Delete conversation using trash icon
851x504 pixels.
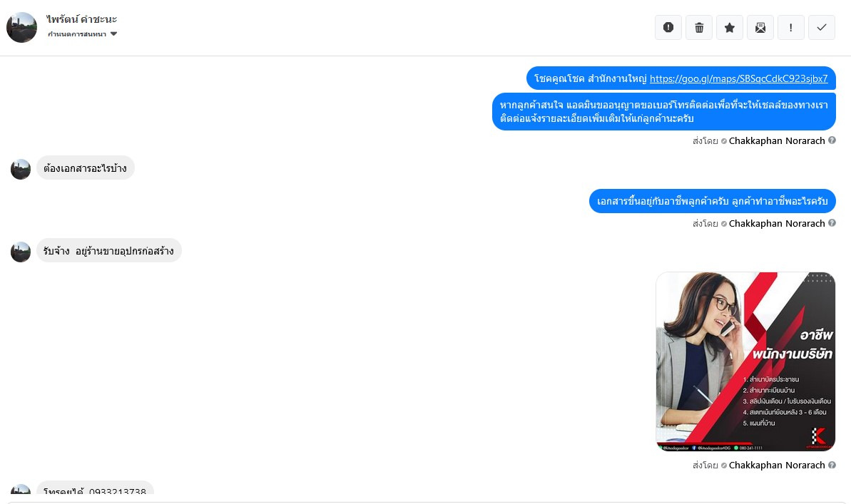point(699,27)
